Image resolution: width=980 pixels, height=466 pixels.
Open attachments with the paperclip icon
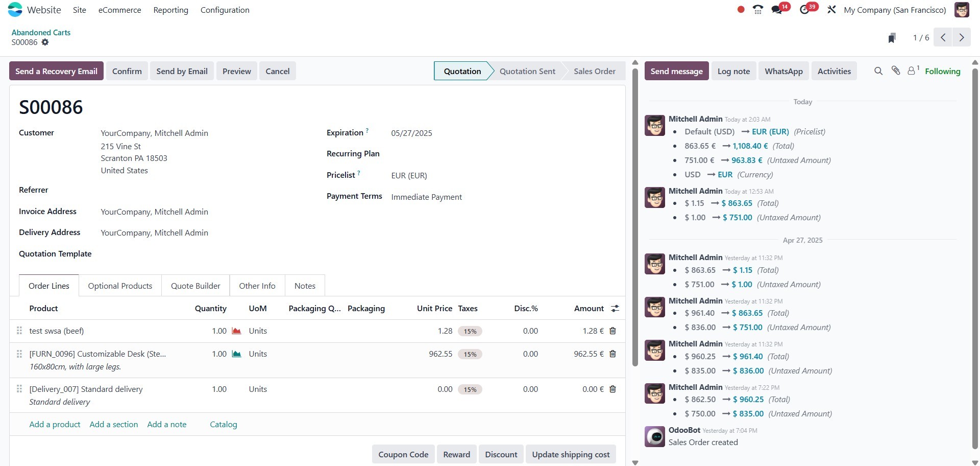click(896, 71)
